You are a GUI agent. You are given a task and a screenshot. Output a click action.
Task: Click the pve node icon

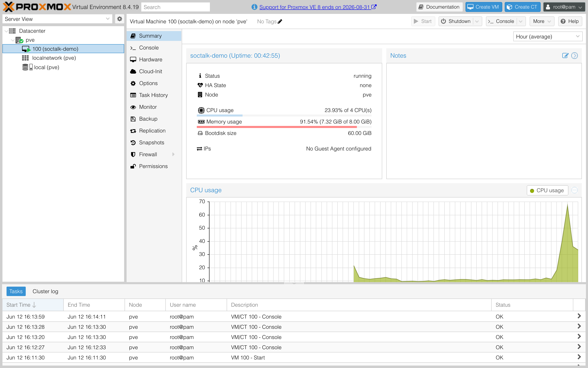(x=19, y=40)
